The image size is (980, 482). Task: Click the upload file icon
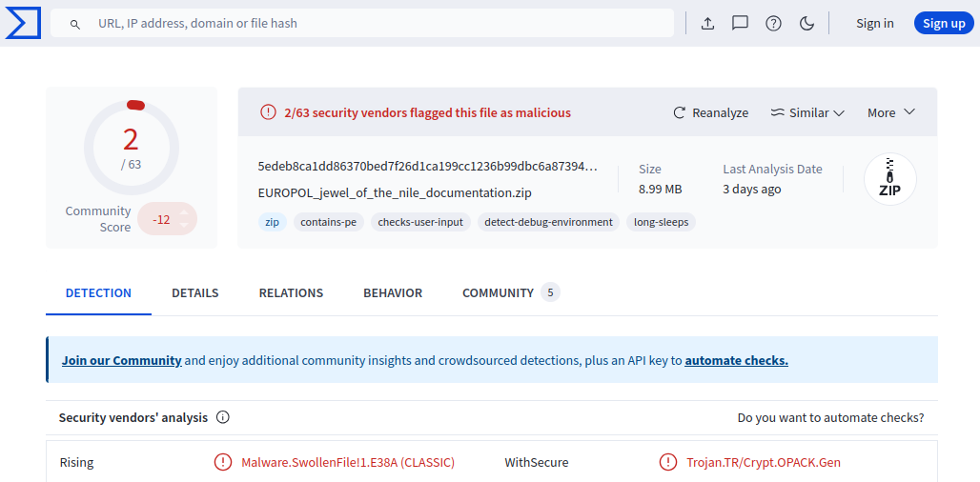(x=707, y=24)
